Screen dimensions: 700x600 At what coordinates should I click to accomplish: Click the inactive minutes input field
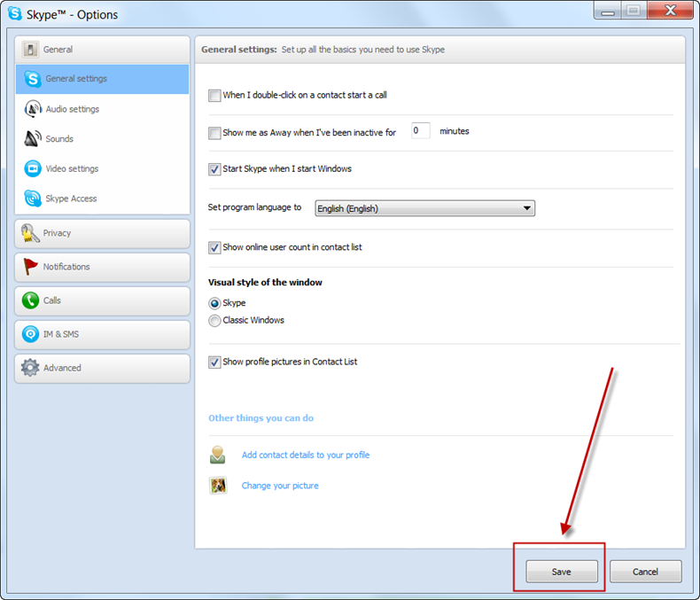pos(421,131)
